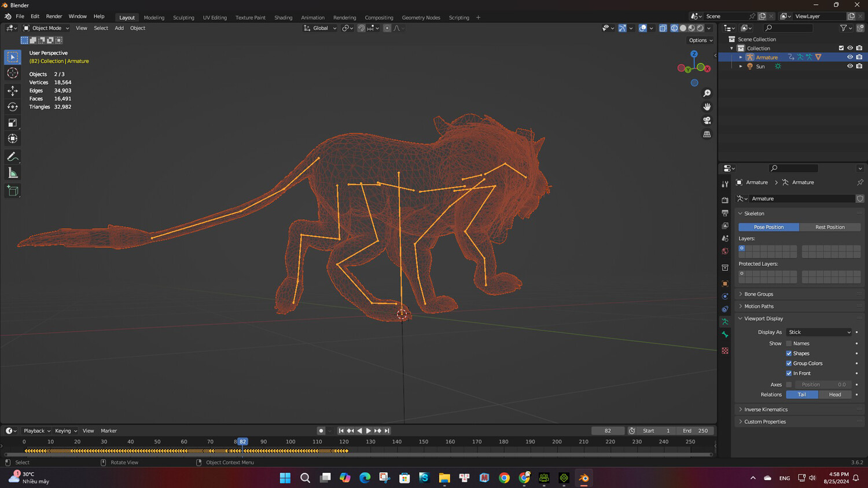This screenshot has width=868, height=488.
Task: Collapse the Skeleton panel
Action: click(754, 214)
